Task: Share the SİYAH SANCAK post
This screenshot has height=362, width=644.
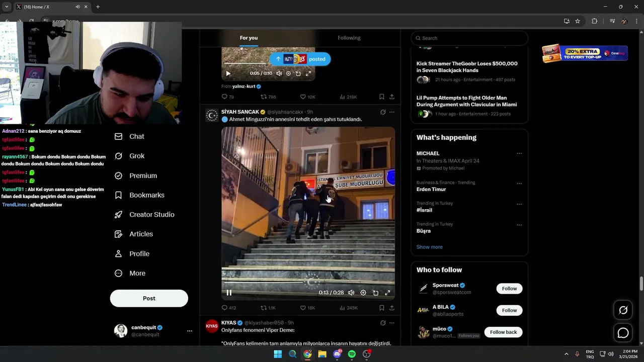Action: [392, 308]
